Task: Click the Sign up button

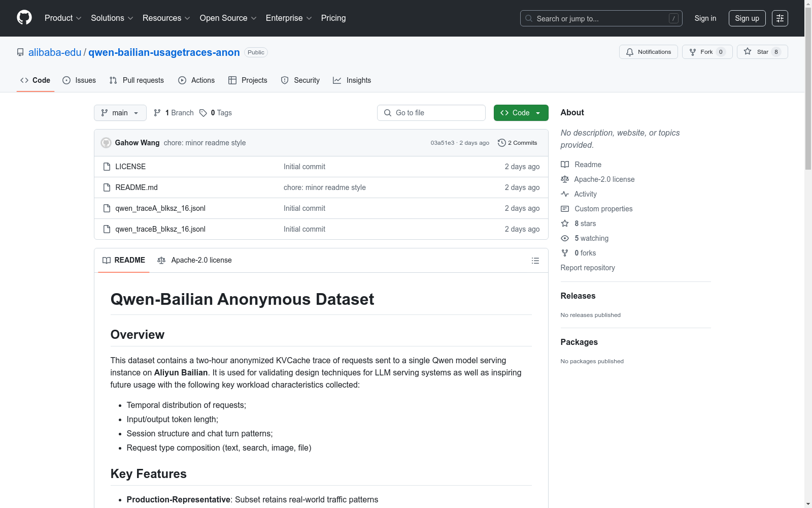Action: tap(747, 18)
